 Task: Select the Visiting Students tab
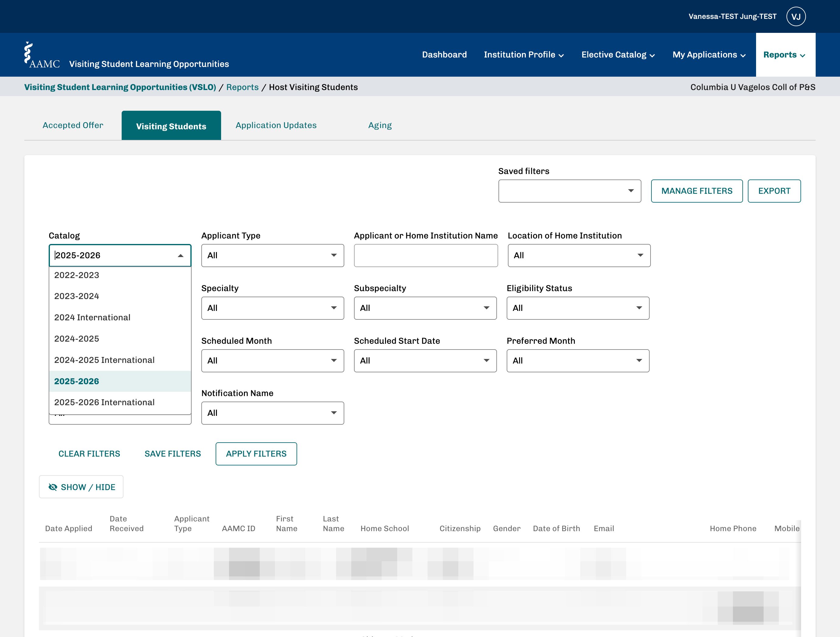pos(171,126)
